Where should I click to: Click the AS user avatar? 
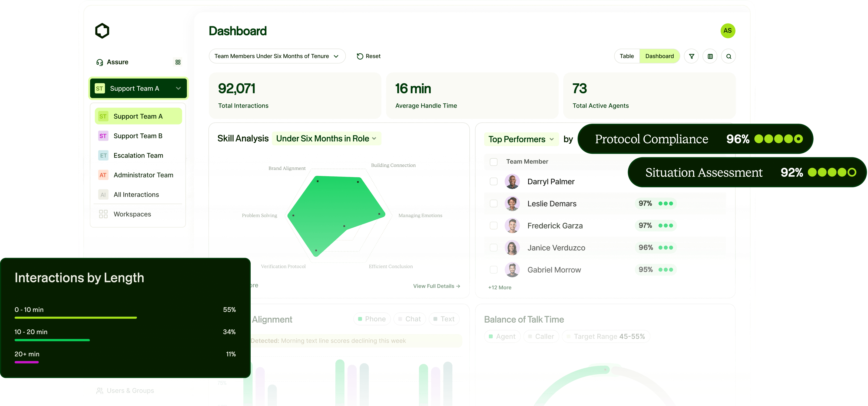(728, 31)
